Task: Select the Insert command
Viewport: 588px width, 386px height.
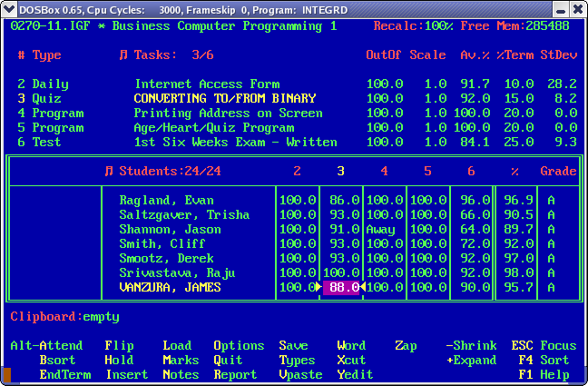Action: tap(127, 375)
